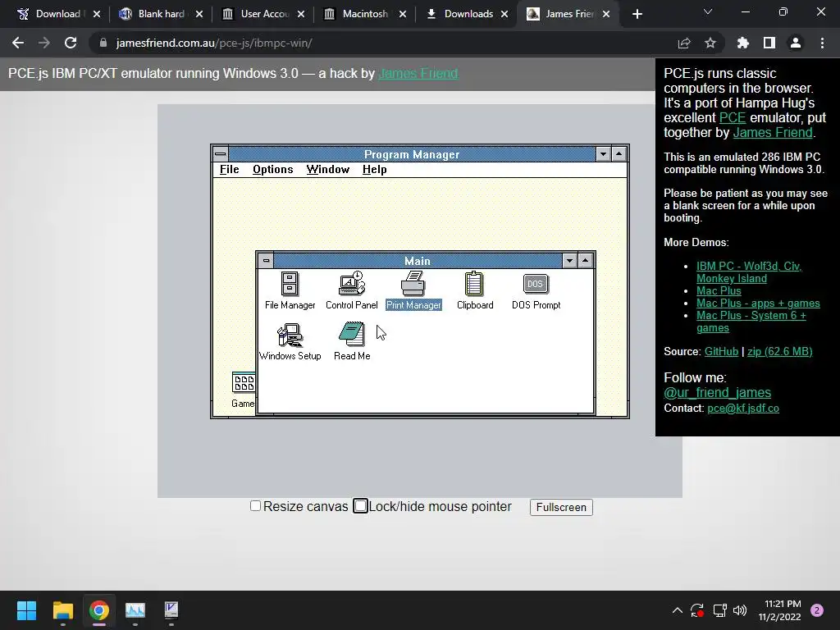Open the Help menu
Image resolution: width=840 pixels, height=630 pixels.
374,169
